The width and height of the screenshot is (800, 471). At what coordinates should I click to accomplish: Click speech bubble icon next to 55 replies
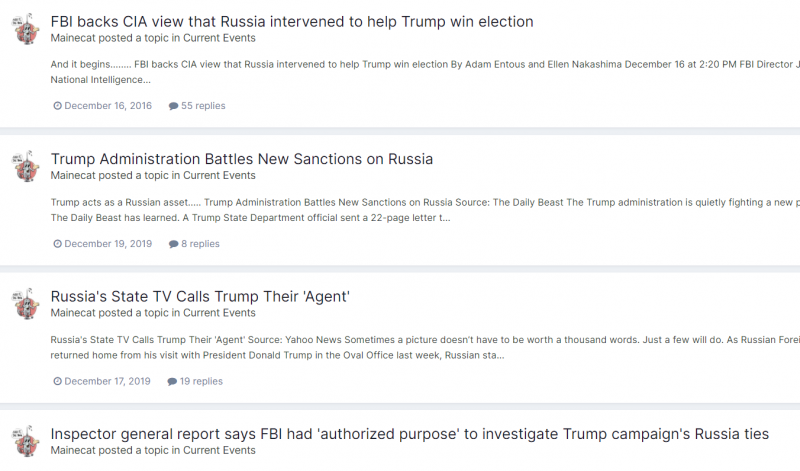pyautogui.click(x=173, y=106)
